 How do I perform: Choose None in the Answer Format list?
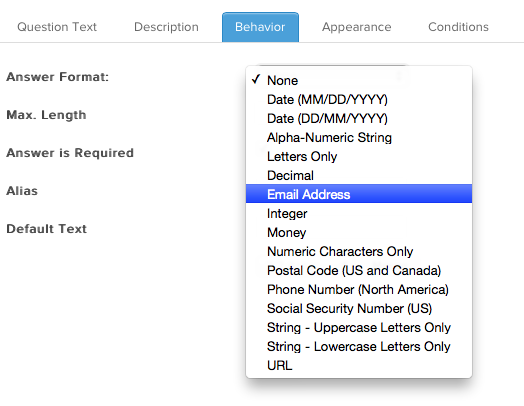click(x=359, y=80)
